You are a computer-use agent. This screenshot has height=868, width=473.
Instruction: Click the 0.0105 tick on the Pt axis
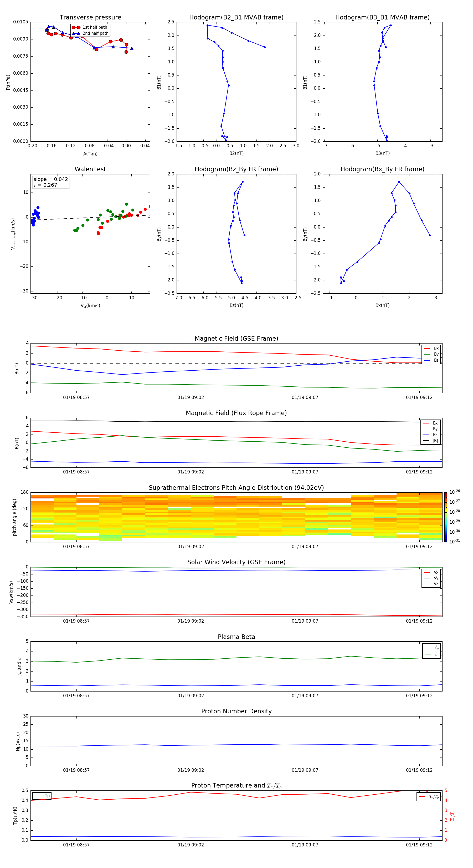pyautogui.click(x=20, y=22)
